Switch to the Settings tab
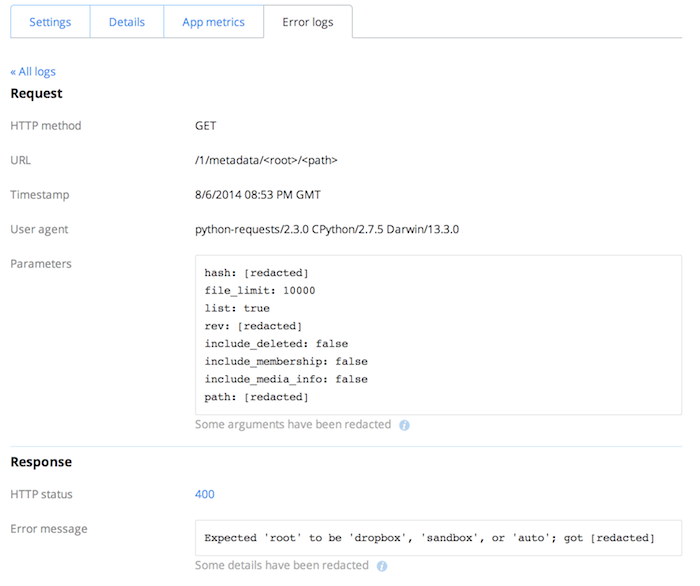 coord(50,22)
